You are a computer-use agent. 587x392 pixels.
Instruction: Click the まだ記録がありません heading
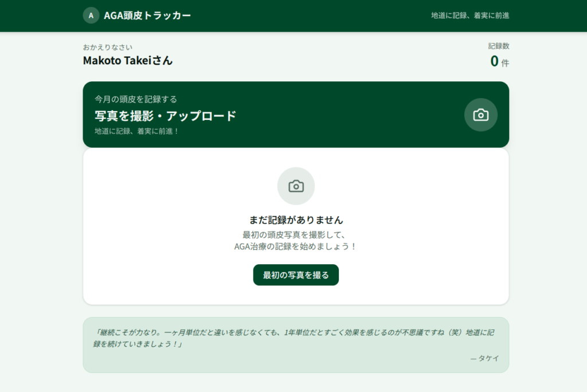[296, 219]
